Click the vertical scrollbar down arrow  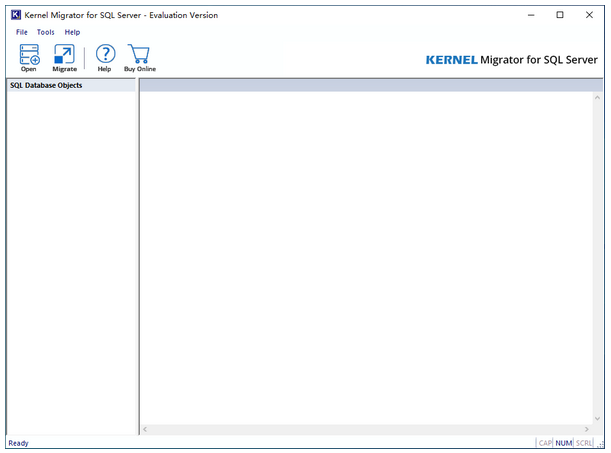point(597,419)
